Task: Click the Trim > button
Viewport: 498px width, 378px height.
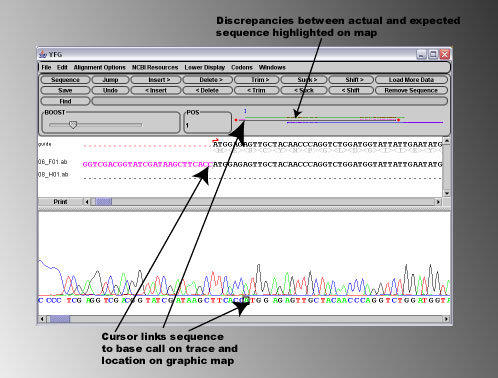Action: point(257,80)
